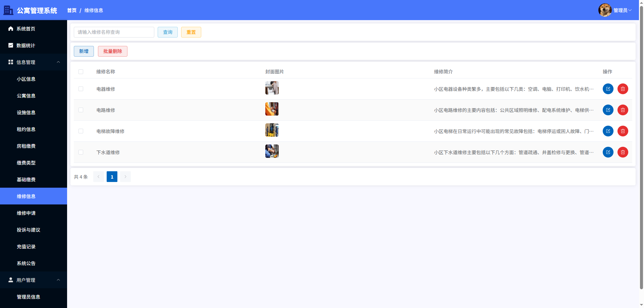Open 数据统计 in the sidebar
The width and height of the screenshot is (644, 308).
[34, 45]
